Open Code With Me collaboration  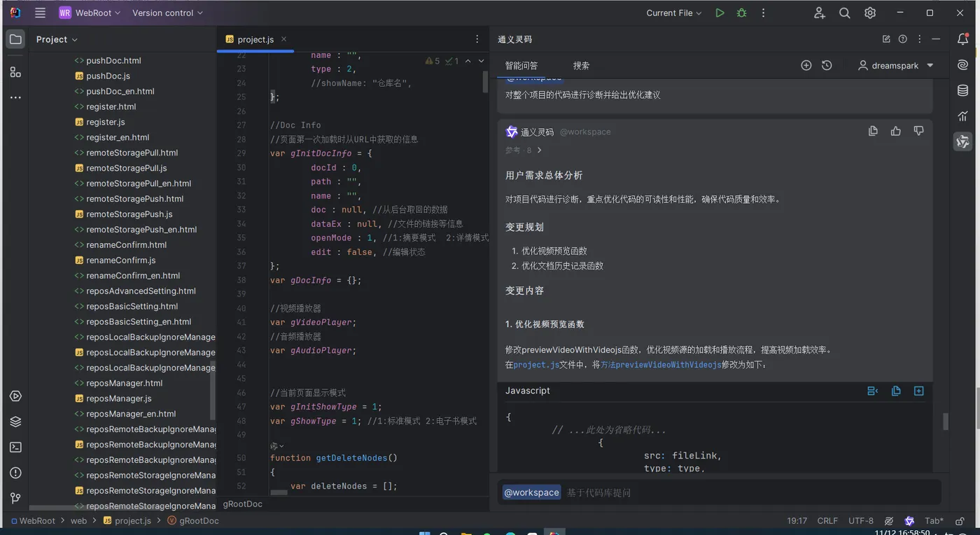820,13
